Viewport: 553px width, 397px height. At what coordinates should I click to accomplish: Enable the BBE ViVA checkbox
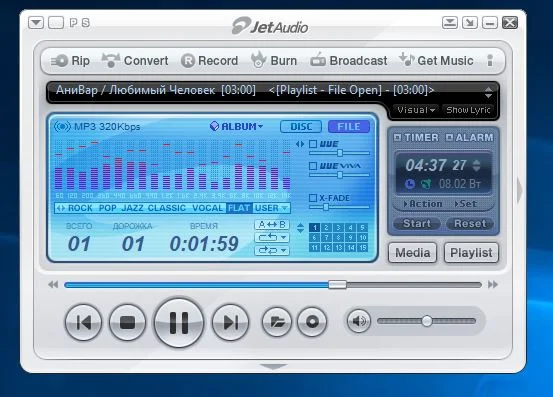313,166
